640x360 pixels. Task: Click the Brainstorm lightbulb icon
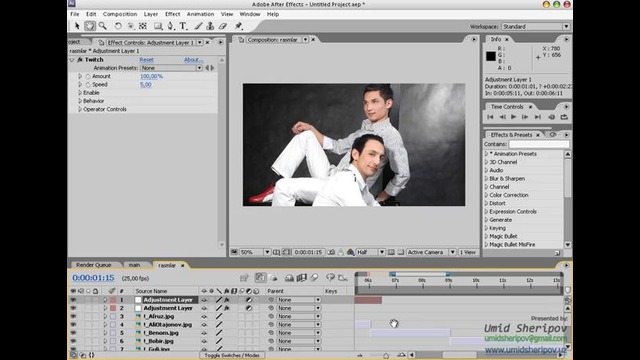(330, 278)
